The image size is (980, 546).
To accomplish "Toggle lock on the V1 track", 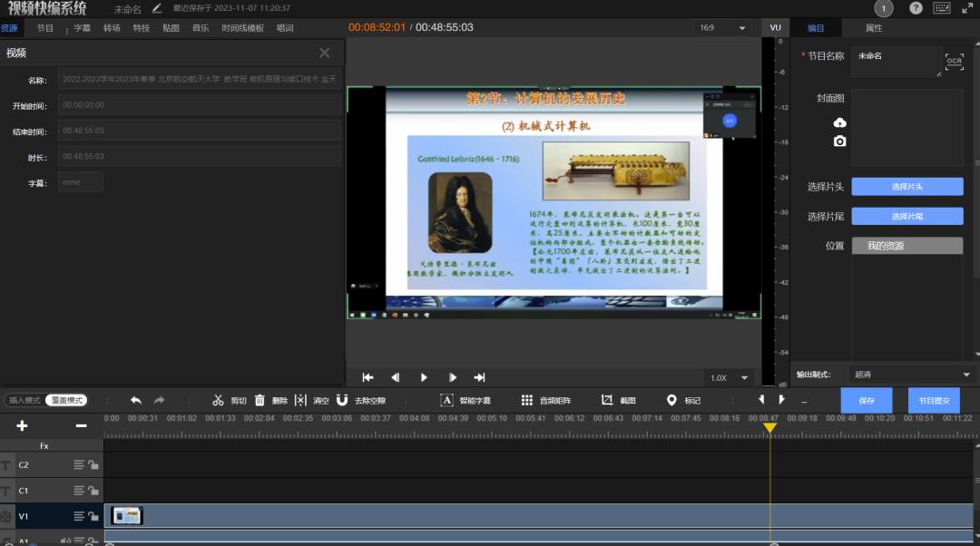I will [93, 516].
